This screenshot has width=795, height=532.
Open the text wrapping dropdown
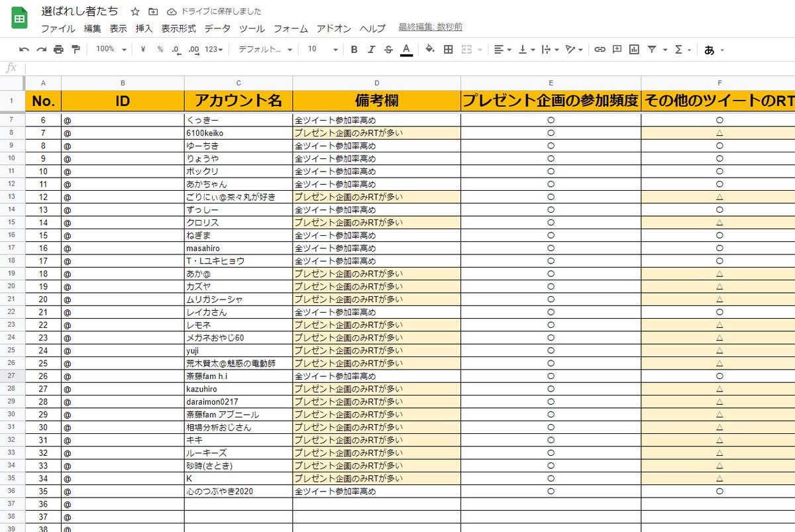pos(550,49)
